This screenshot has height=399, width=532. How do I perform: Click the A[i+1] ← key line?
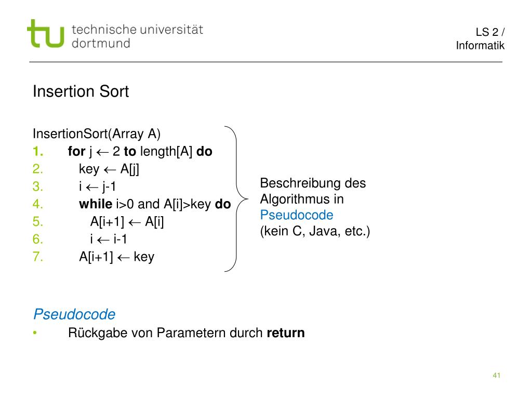[x=116, y=257]
